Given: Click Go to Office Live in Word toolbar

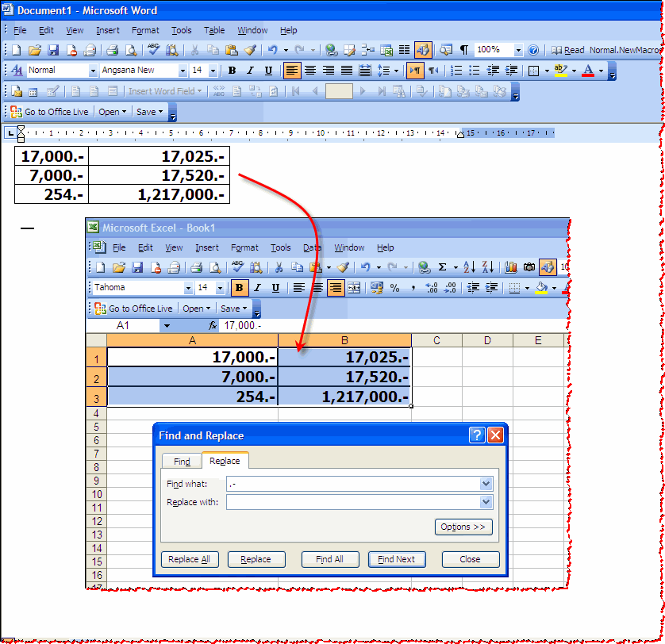Looking at the screenshot, I should 50,112.
